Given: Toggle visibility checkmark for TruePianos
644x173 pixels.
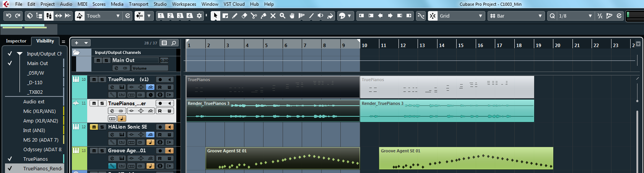Looking at the screenshot, I should 10,159.
